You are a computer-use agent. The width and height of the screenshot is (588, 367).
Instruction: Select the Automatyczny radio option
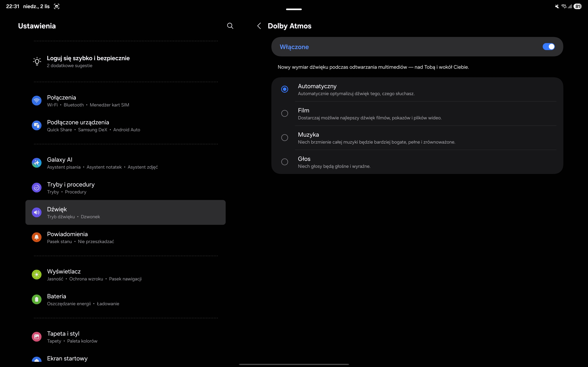[284, 89]
